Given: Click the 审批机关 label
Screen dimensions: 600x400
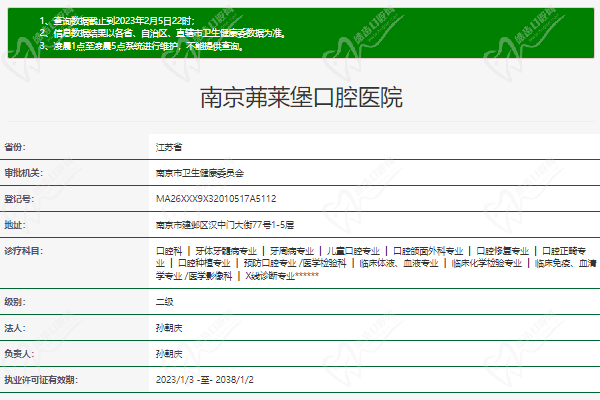Looking at the screenshot, I should coord(24,173).
